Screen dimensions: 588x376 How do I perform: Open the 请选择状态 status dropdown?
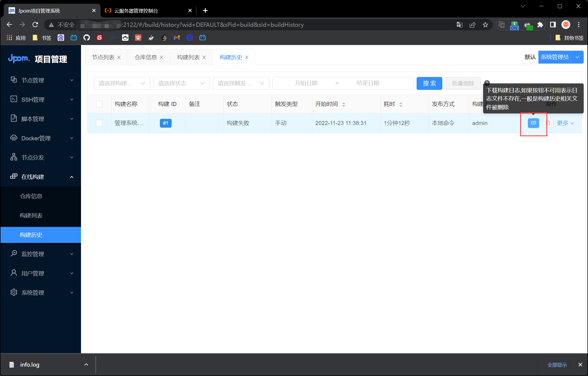(x=181, y=83)
